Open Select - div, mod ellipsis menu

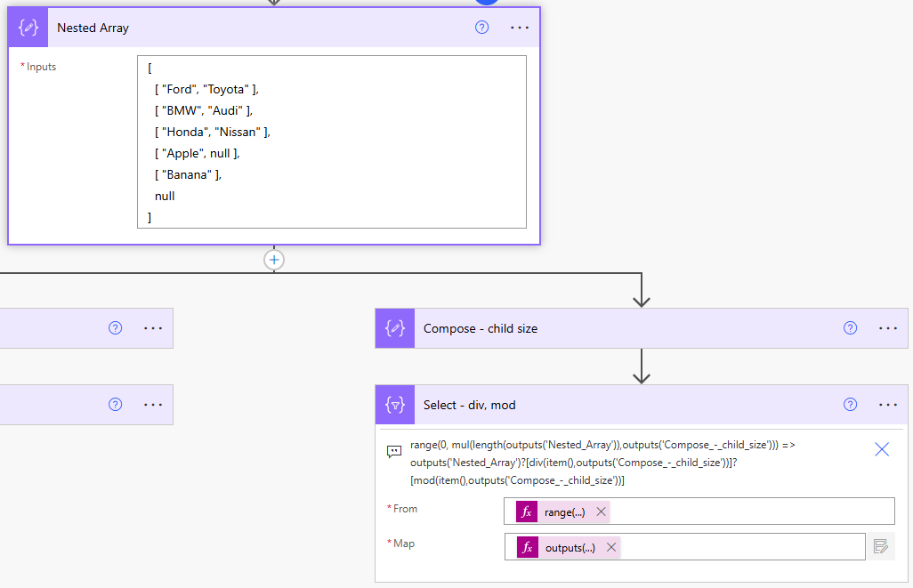tap(888, 405)
